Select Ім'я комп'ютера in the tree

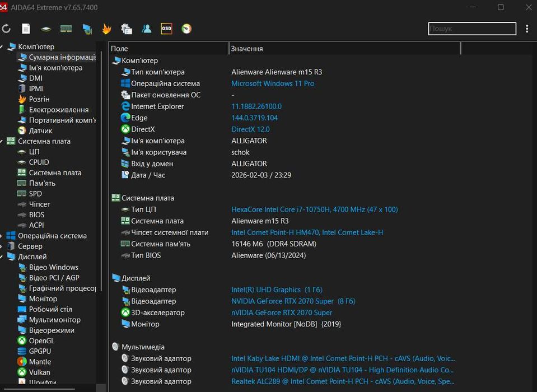50,68
